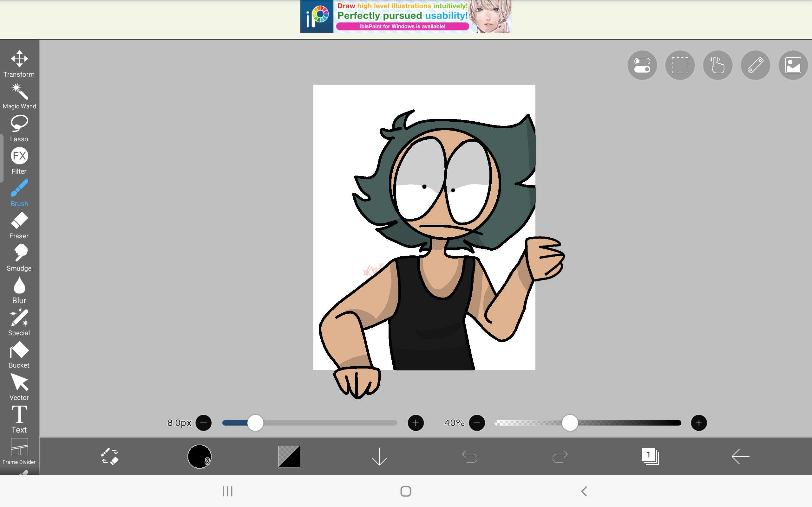Toggle the brush/eraser mode switch
812x507 pixels.
tap(109, 456)
